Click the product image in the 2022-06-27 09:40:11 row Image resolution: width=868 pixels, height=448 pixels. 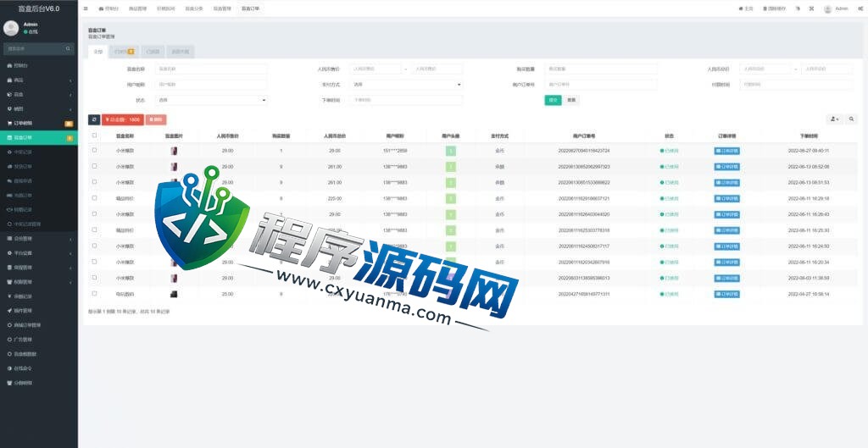(x=174, y=151)
